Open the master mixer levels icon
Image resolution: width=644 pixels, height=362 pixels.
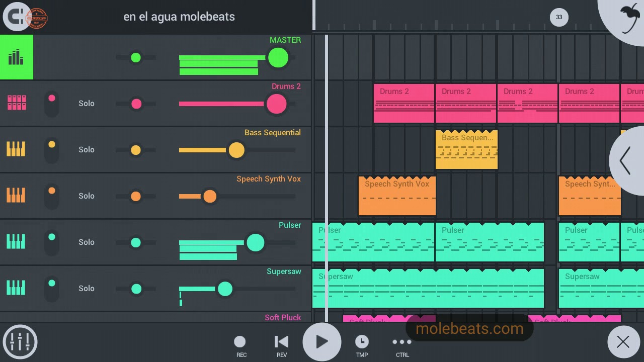16,57
